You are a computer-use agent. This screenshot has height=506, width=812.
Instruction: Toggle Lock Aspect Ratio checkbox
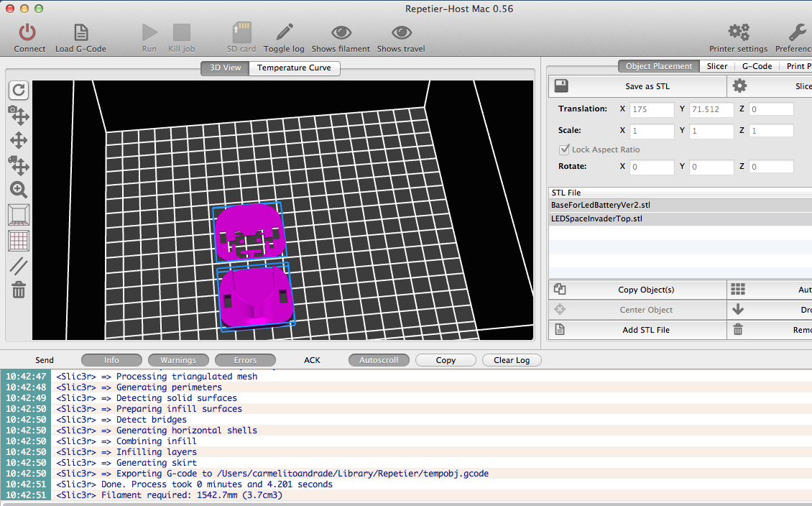565,149
